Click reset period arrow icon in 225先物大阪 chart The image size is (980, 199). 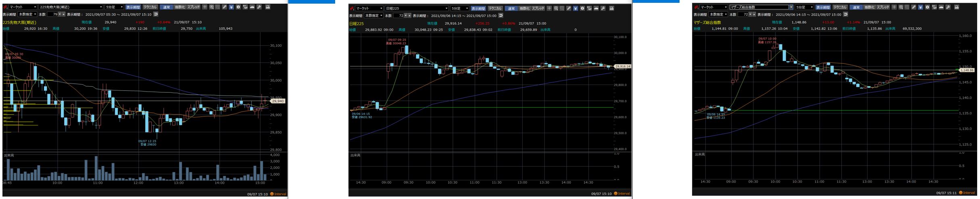point(156,14)
